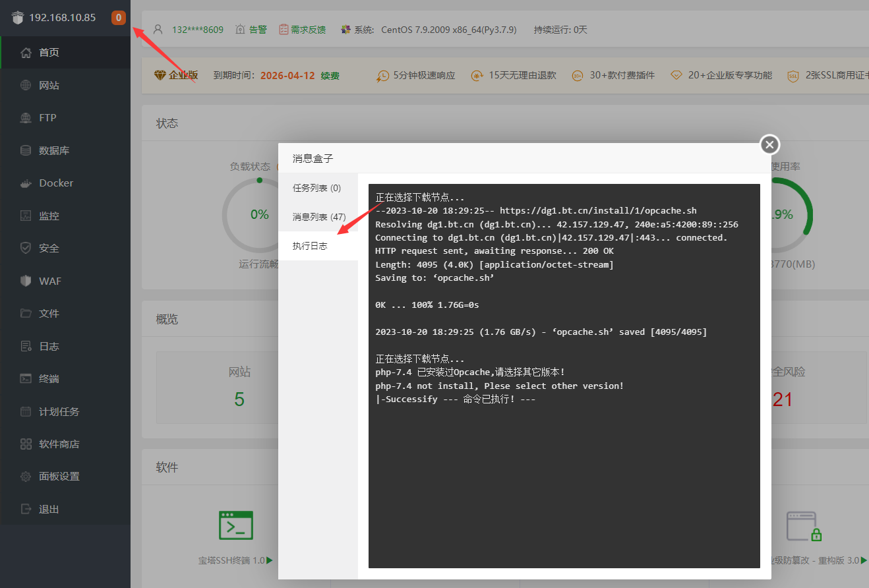
Task: Click the alarm icon beside 告警
Action: pyautogui.click(x=240, y=29)
